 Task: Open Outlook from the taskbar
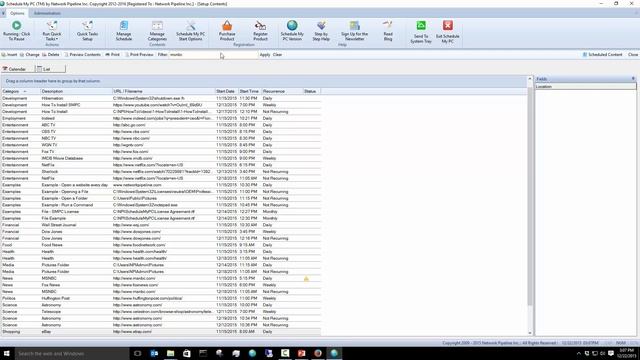154,353
